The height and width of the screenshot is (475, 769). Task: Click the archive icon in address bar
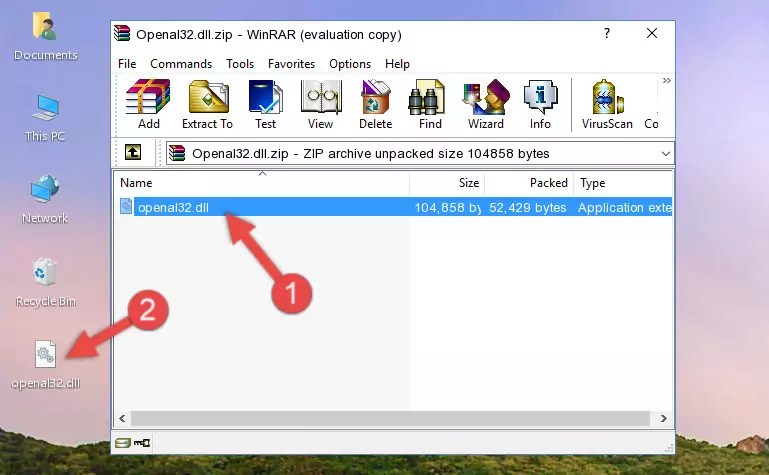point(177,153)
